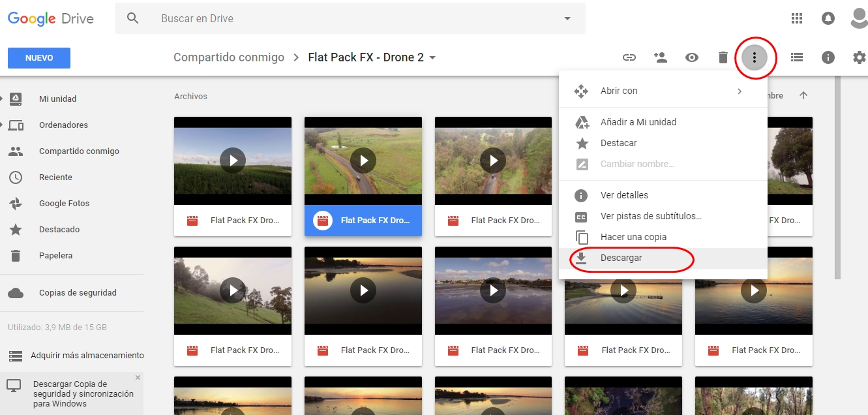Click the Papelera trash icon in sidebar
Image resolution: width=868 pixels, height=415 pixels.
(16, 255)
